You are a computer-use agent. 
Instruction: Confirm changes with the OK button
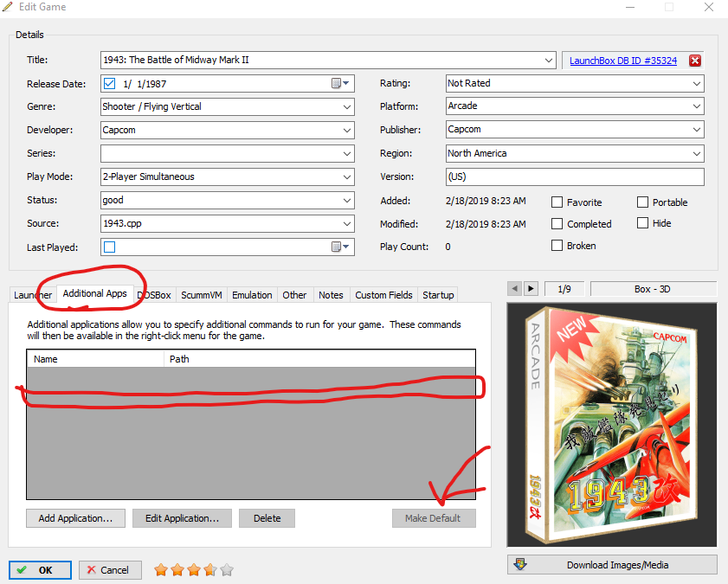(40, 570)
